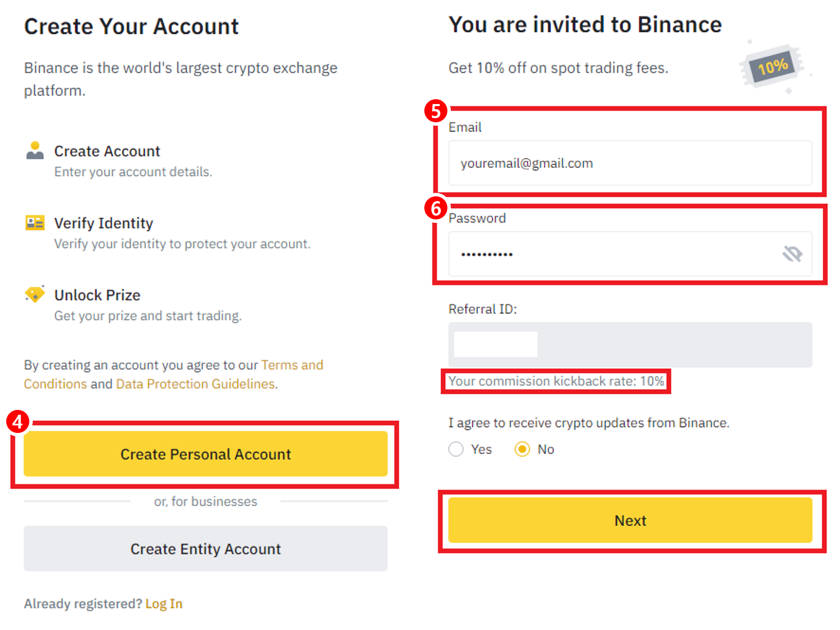The image size is (840, 630).
Task: Focus the Email input field
Action: [x=630, y=163]
